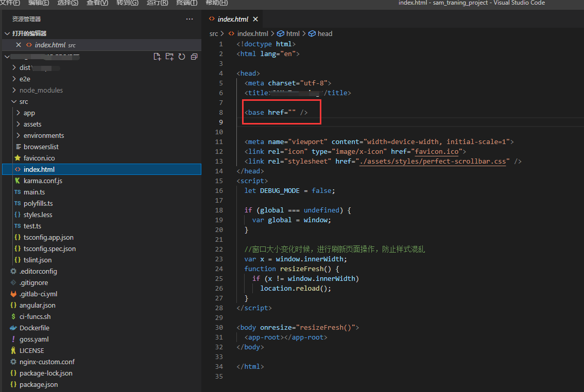Screen dimensions: 584x392
Task: Click location.reload() on line 26
Action: coord(296,288)
